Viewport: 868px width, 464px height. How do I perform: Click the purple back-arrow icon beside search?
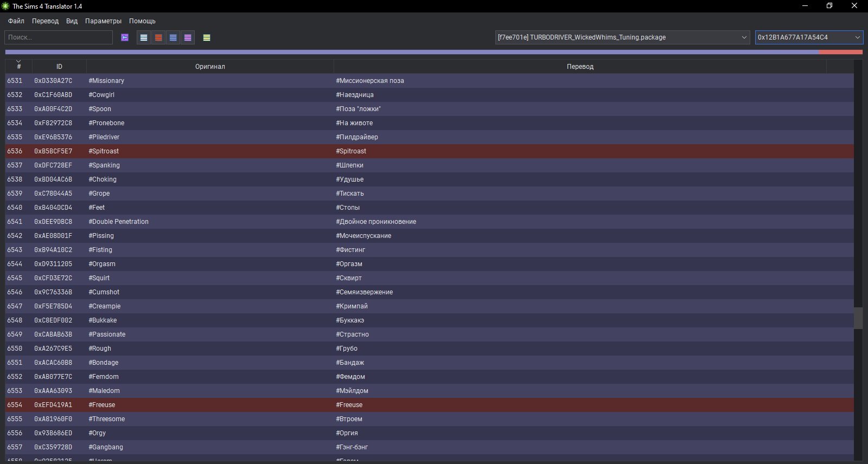click(x=125, y=37)
